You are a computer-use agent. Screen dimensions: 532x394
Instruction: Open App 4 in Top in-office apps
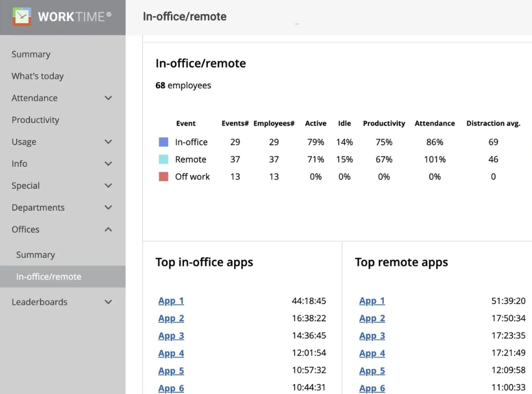[x=171, y=353]
